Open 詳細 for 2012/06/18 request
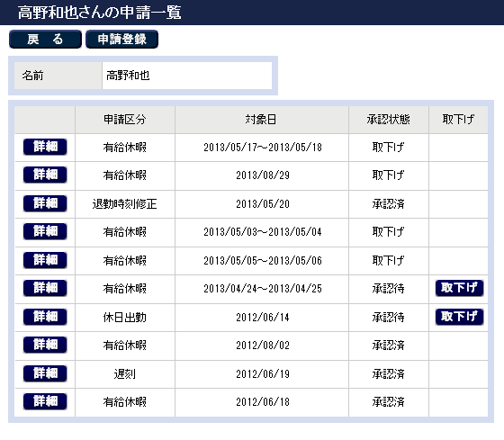504x440 pixels. point(45,401)
